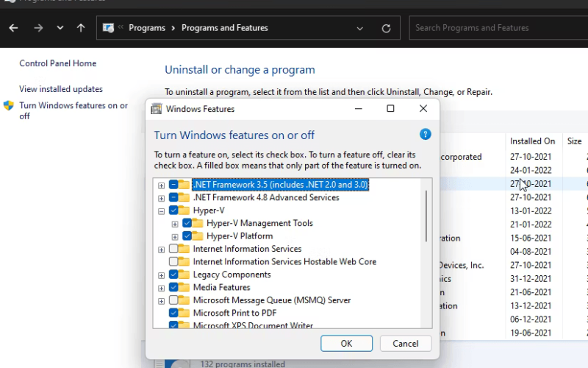Expand .NET Framework 4.8 Advanced Services node
The width and height of the screenshot is (588, 368).
[161, 198]
